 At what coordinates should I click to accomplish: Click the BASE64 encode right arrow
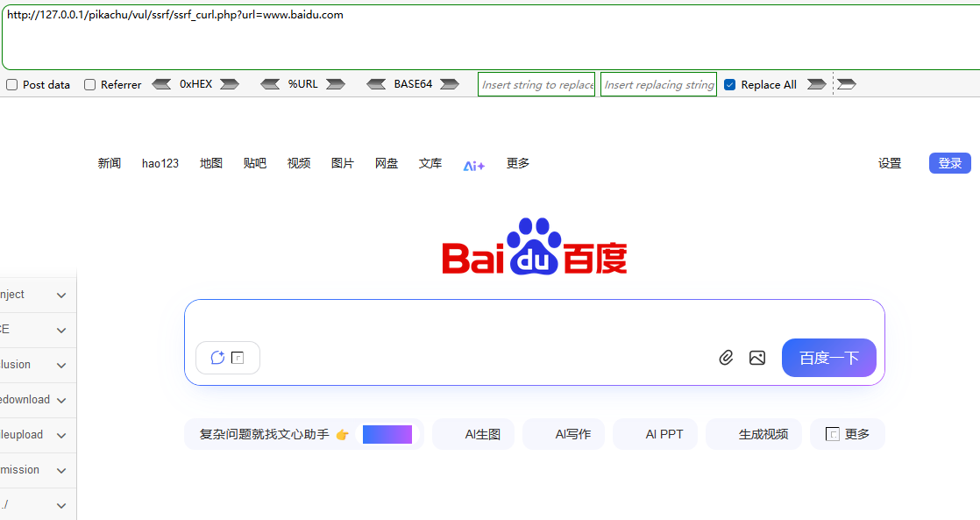tap(450, 84)
